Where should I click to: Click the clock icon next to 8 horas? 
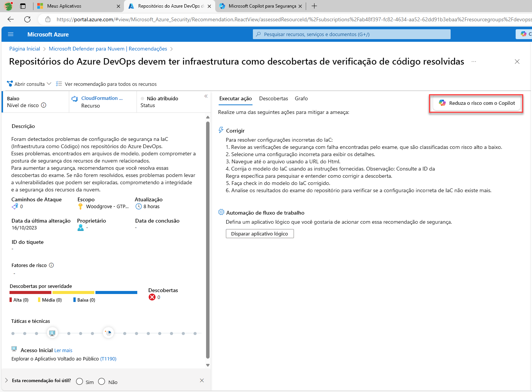pos(139,206)
